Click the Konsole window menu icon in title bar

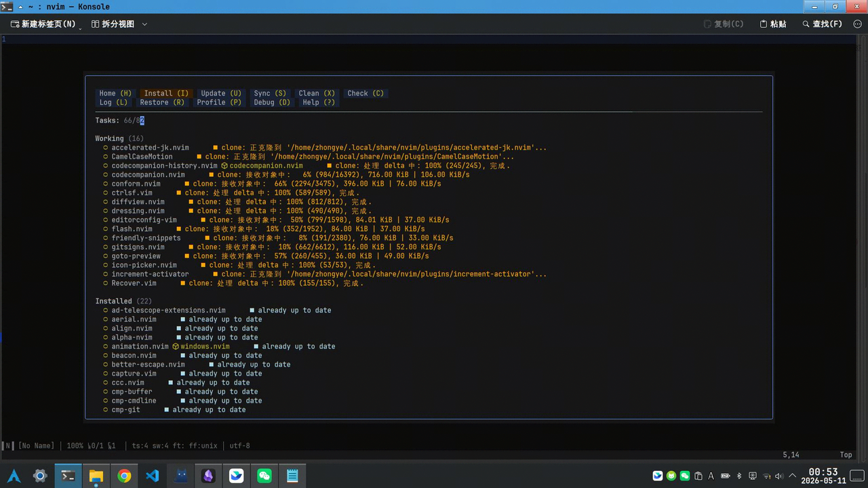(5, 6)
